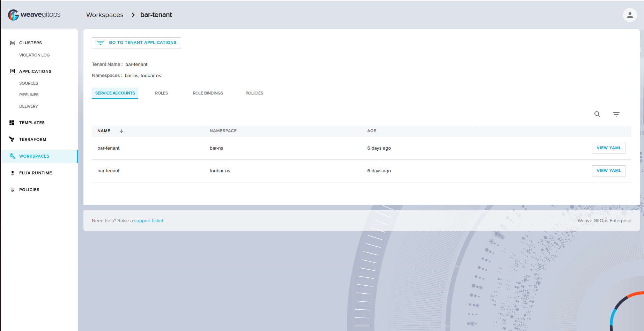This screenshot has width=644, height=331.
Task: Click the Weave GitOps Enterprise footer text
Action: pos(604,221)
